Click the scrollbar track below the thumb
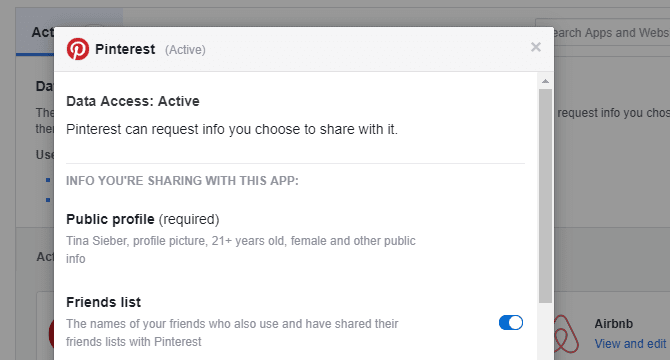Screen dimensions: 670x360 tap(545, 331)
